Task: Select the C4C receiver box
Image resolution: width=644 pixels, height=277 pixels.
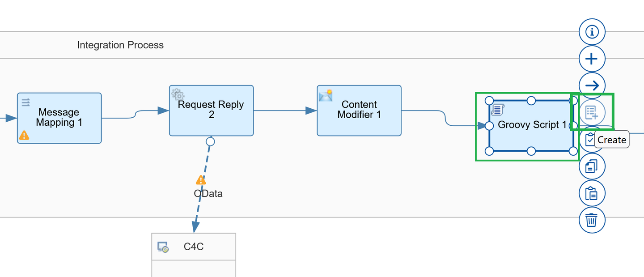Action: 194,255
